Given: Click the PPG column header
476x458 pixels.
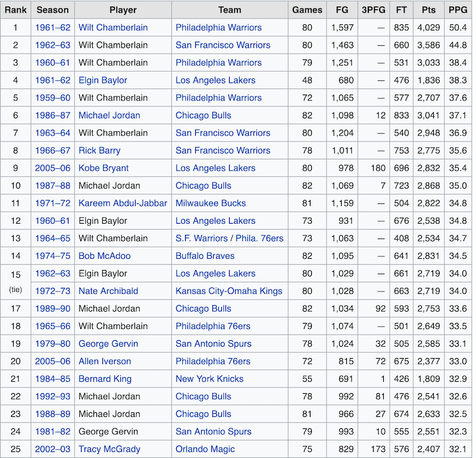Looking at the screenshot, I should 458,10.
